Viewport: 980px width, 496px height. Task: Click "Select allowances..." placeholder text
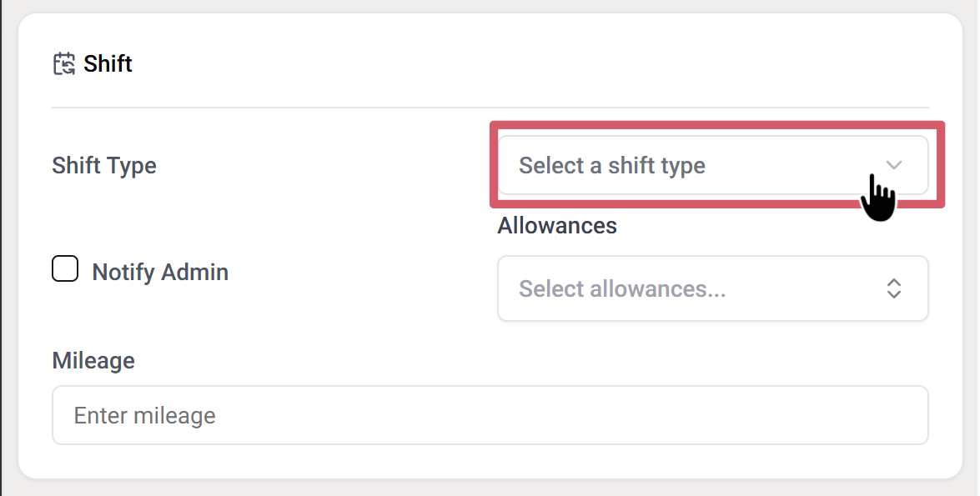pos(622,289)
